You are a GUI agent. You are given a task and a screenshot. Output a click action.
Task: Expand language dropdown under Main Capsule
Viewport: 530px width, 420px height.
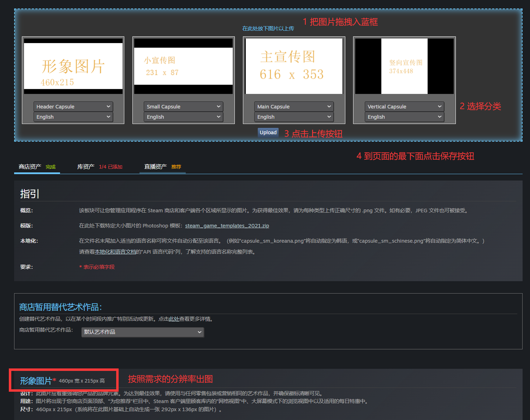294,117
